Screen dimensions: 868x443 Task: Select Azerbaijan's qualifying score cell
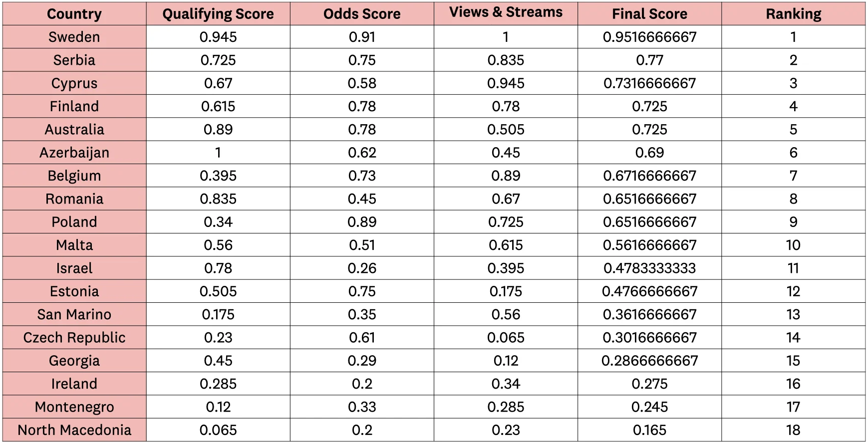coord(218,153)
